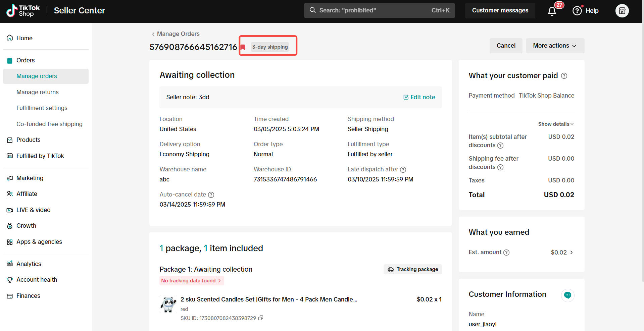This screenshot has height=331, width=644.
Task: Expand Show details in payment panel
Action: click(556, 124)
